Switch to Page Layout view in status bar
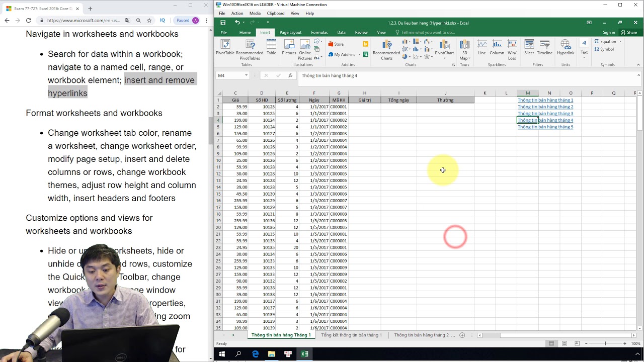Screen dimensions: 644x362 [x=564, y=343]
